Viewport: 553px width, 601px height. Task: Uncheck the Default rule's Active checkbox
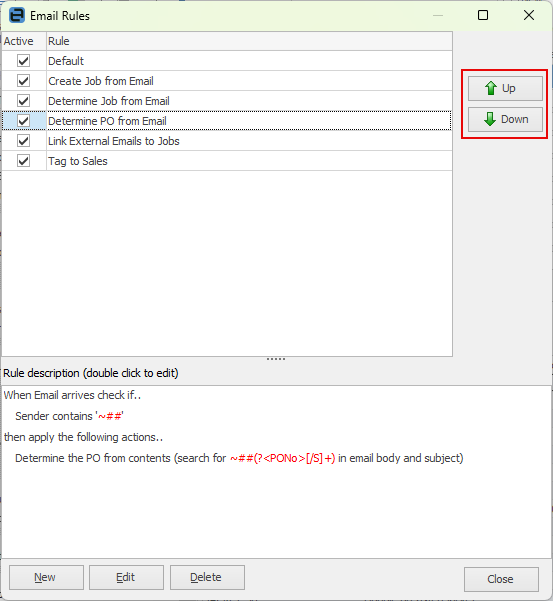pos(23,61)
